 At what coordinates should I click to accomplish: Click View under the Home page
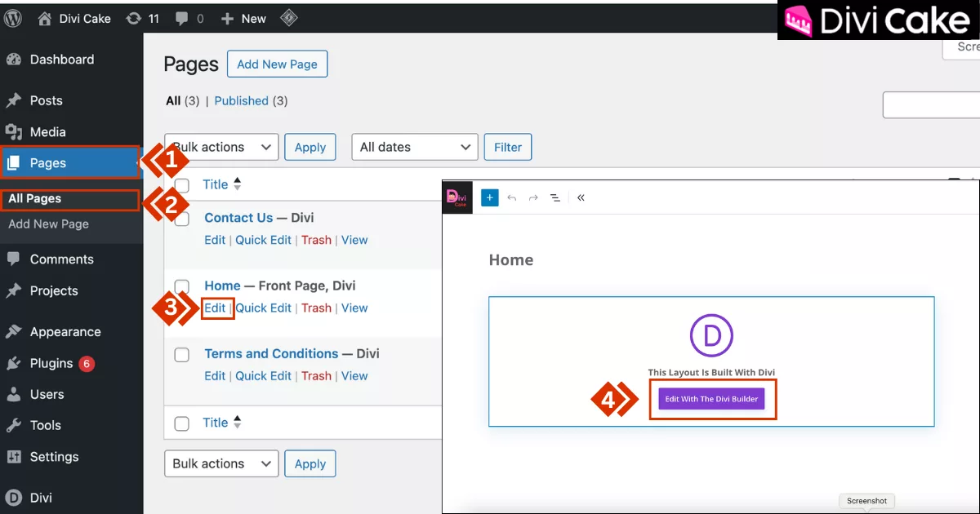point(354,308)
